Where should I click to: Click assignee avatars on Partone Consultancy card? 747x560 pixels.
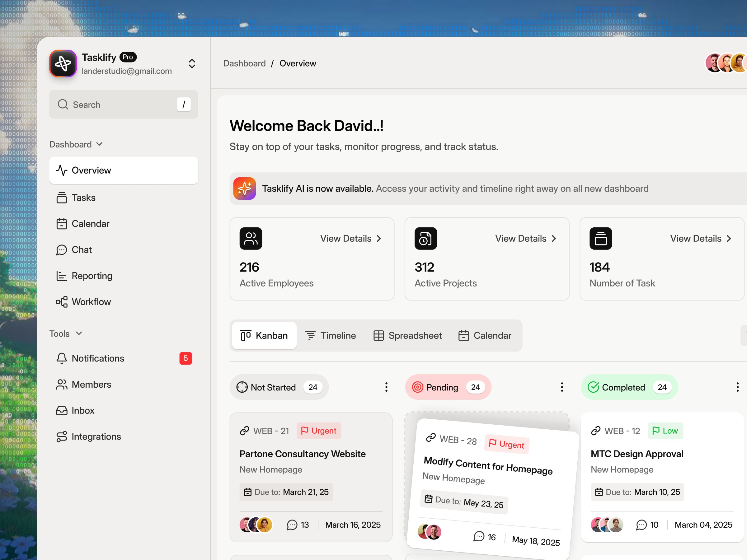click(x=256, y=525)
